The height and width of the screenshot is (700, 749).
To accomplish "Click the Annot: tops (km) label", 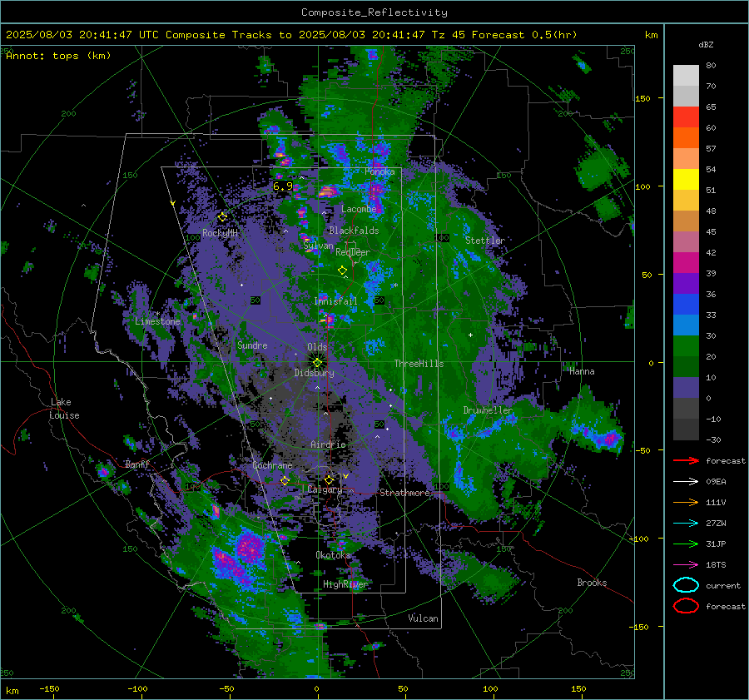I will [58, 56].
